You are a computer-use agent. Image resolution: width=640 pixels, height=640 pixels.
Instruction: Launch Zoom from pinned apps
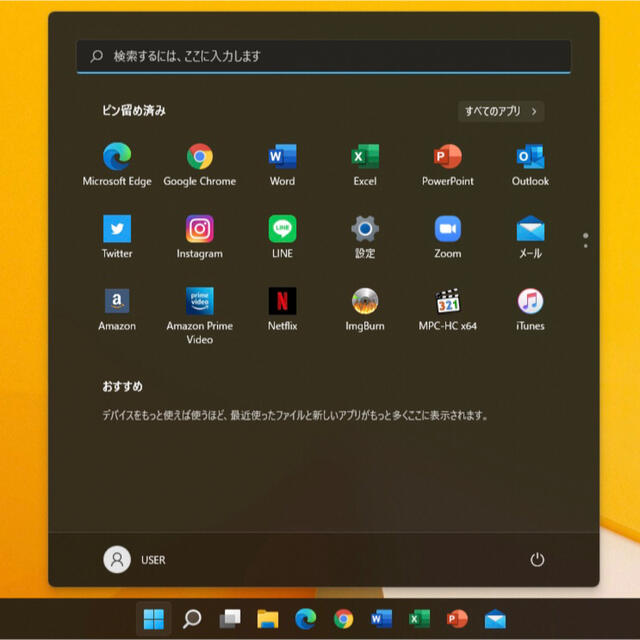pyautogui.click(x=448, y=237)
